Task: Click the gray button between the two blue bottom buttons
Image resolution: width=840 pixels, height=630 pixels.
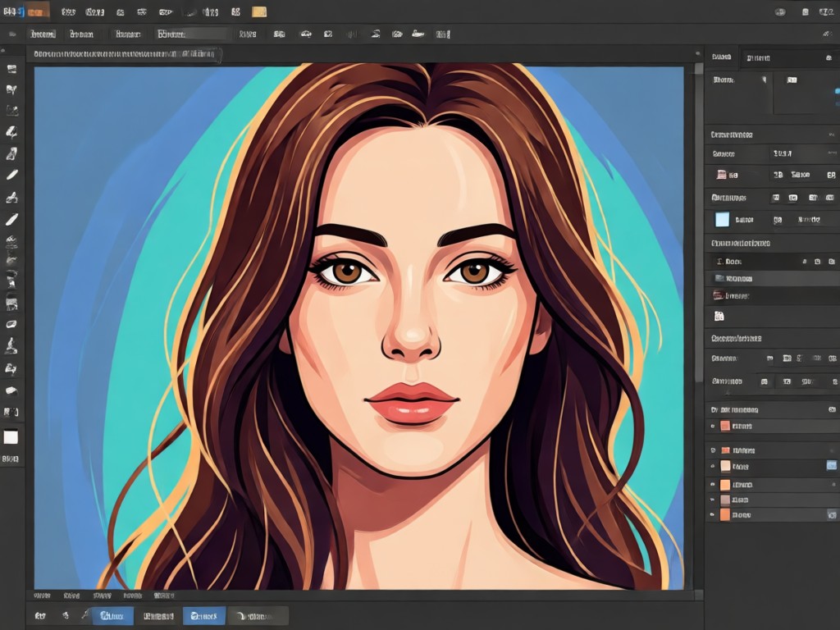Action: click(x=158, y=616)
